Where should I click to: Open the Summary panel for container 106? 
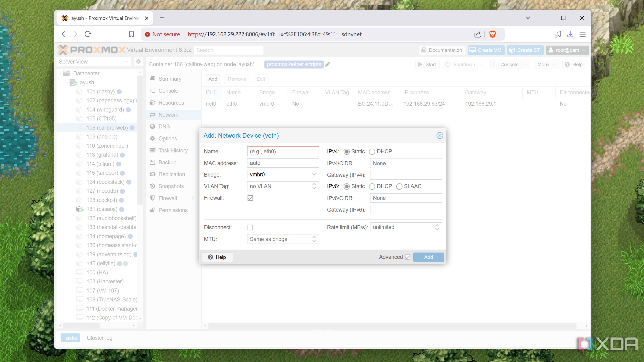(x=170, y=78)
